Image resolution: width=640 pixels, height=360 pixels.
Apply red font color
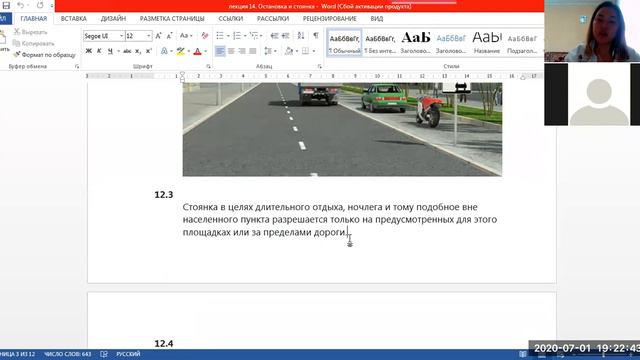198,51
